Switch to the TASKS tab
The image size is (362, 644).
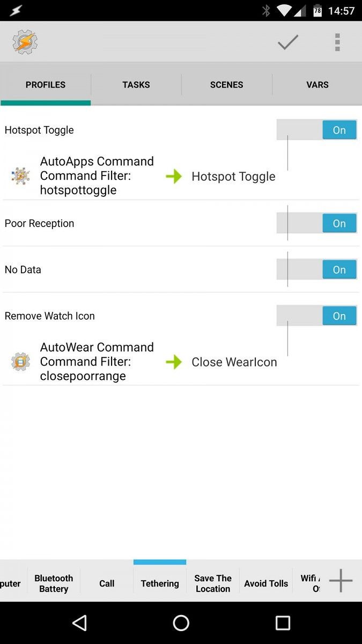point(136,84)
